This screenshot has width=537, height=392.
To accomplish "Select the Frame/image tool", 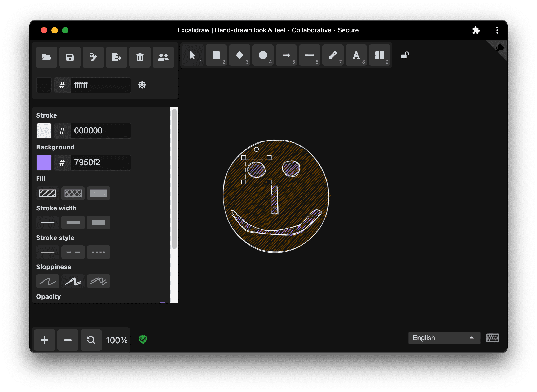I will pyautogui.click(x=379, y=56).
